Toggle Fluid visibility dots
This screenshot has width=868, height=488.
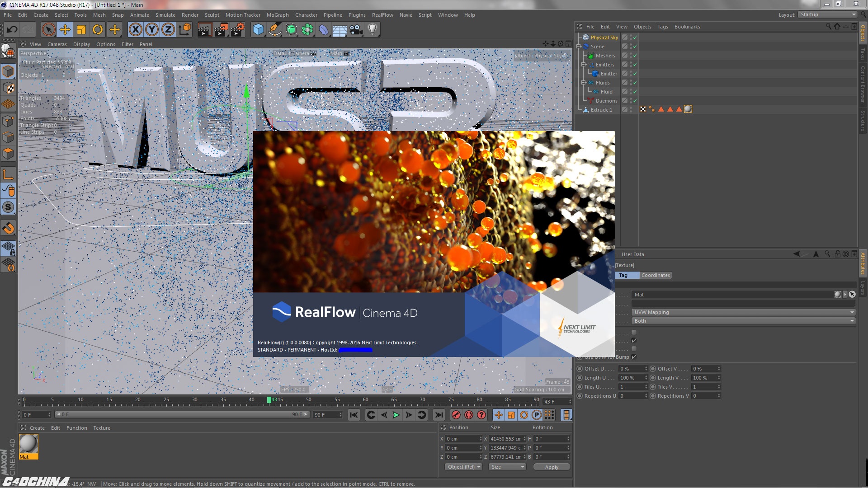631,92
